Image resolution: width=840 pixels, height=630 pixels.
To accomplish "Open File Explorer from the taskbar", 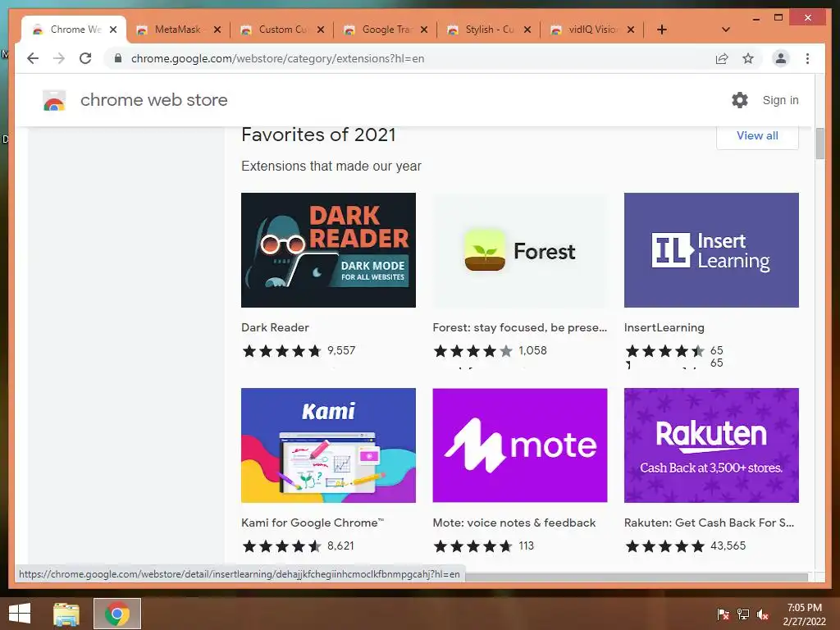I will [66, 614].
